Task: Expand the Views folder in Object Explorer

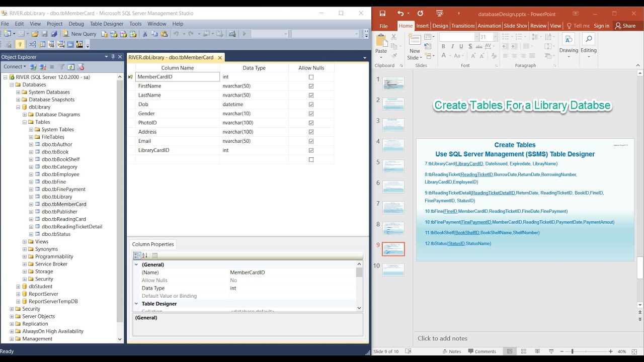Action: (x=25, y=242)
